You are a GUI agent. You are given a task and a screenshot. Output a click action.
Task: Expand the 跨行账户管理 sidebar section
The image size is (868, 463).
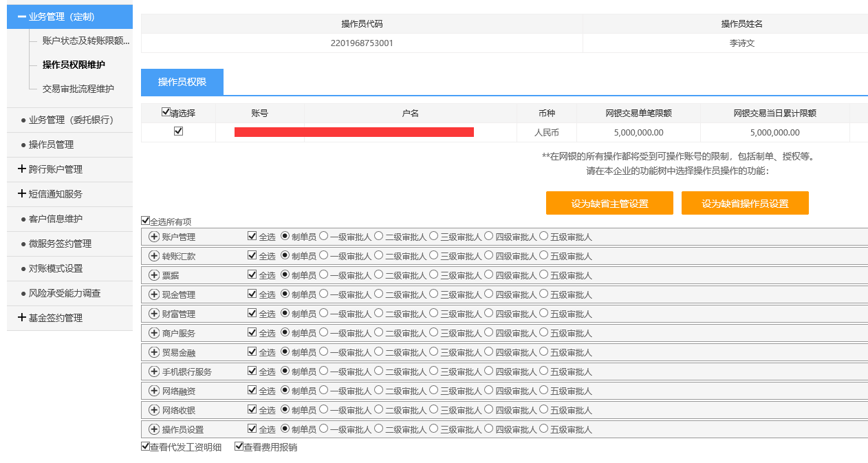pos(22,169)
